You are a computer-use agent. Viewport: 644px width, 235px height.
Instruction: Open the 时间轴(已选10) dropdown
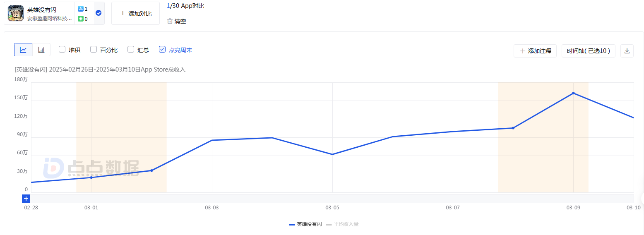click(588, 51)
